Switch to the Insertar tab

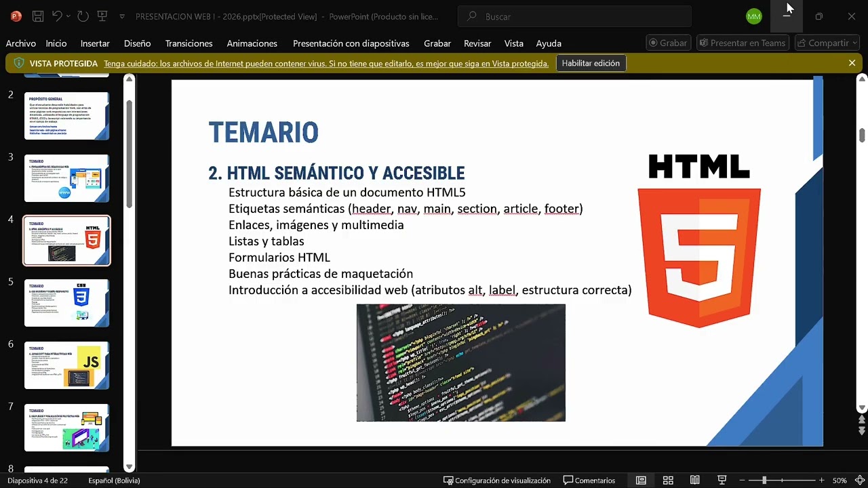coord(95,43)
